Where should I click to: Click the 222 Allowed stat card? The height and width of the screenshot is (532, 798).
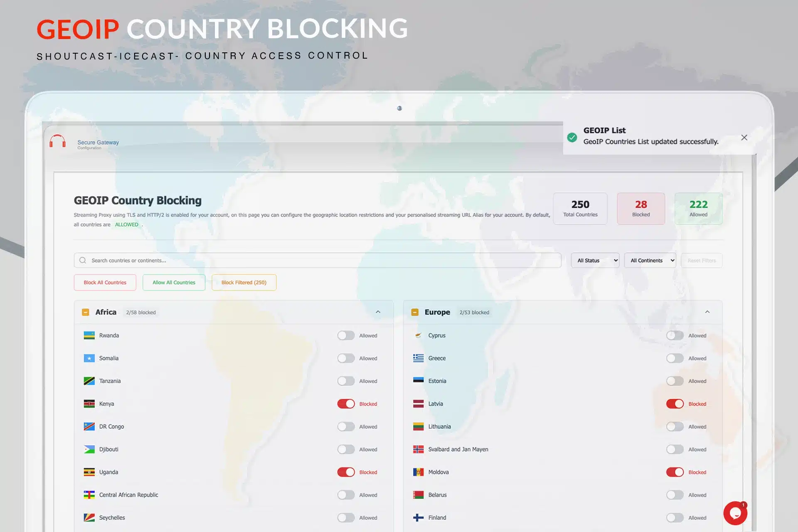[x=698, y=209]
